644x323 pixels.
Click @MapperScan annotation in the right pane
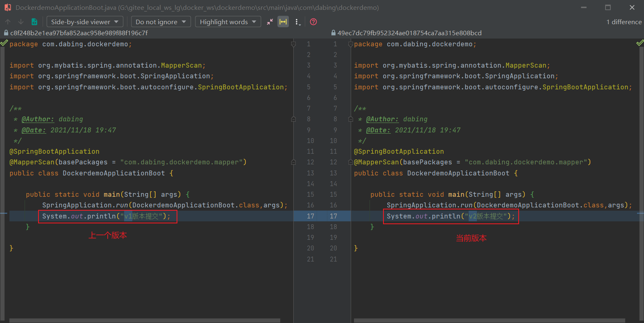point(472,162)
